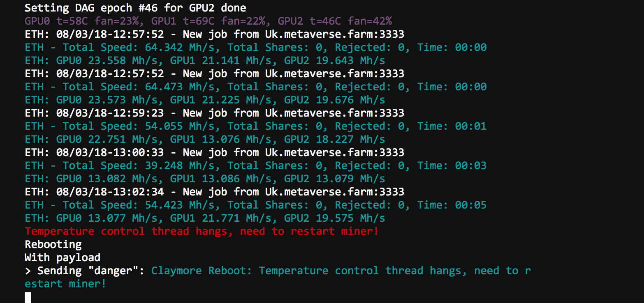
Task: Click the "With payload" output line
Action: click(x=63, y=257)
